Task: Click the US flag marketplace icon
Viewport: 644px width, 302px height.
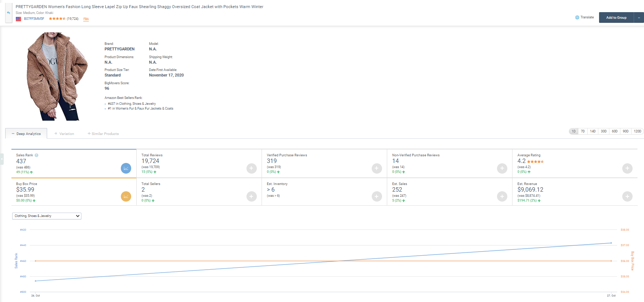Action: (x=18, y=19)
